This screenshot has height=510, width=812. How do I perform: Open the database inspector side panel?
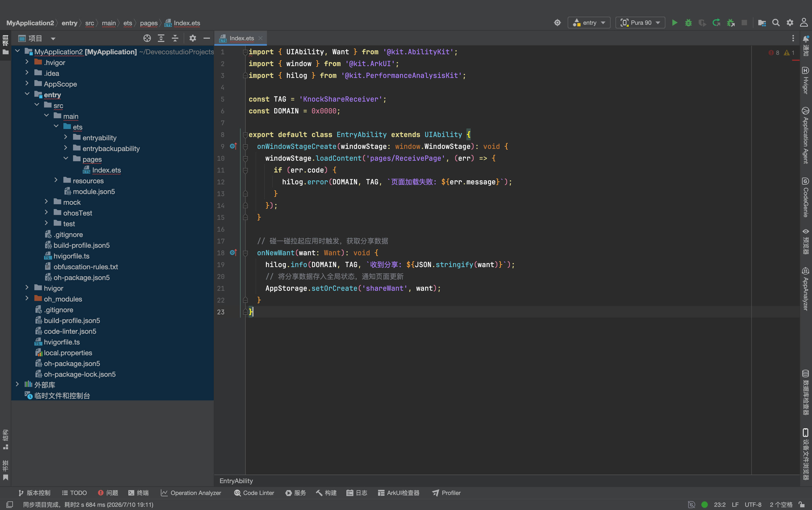pos(806,392)
